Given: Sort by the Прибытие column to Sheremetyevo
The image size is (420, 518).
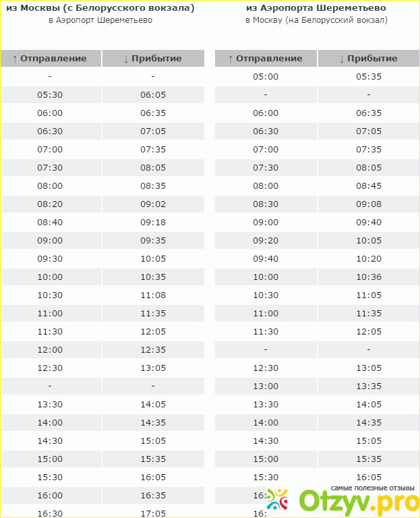Looking at the screenshot, I should point(153,59).
